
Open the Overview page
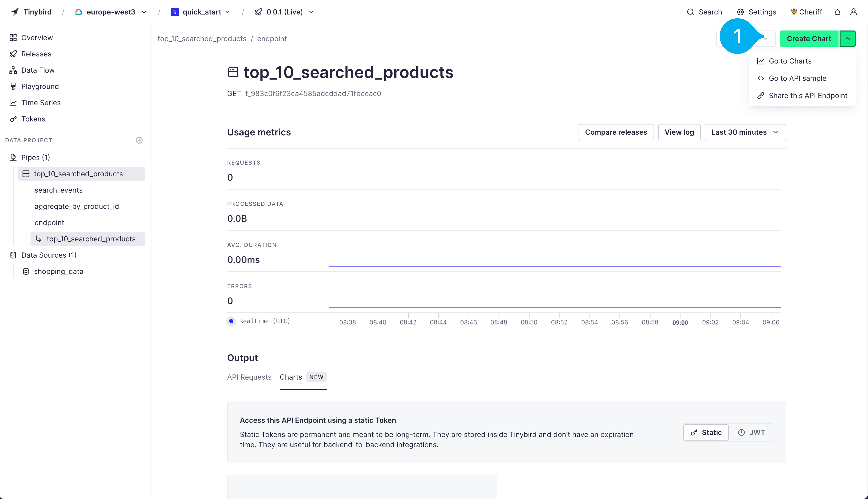click(37, 38)
